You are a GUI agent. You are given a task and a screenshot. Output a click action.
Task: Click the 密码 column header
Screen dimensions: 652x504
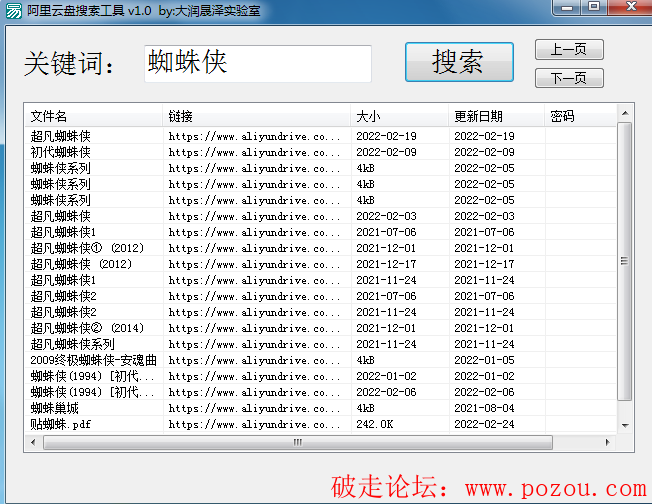[580, 116]
